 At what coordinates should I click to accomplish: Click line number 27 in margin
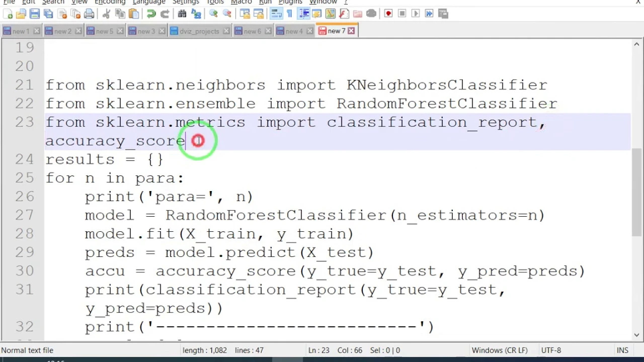point(25,215)
